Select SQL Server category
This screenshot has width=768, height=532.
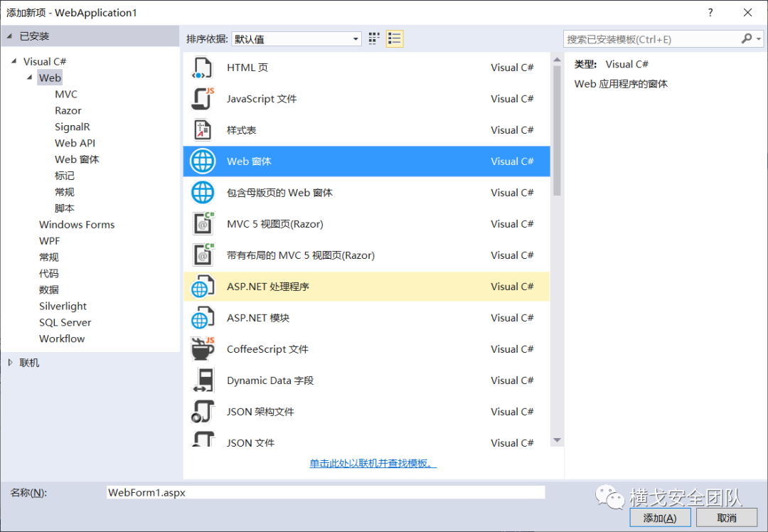(65, 322)
